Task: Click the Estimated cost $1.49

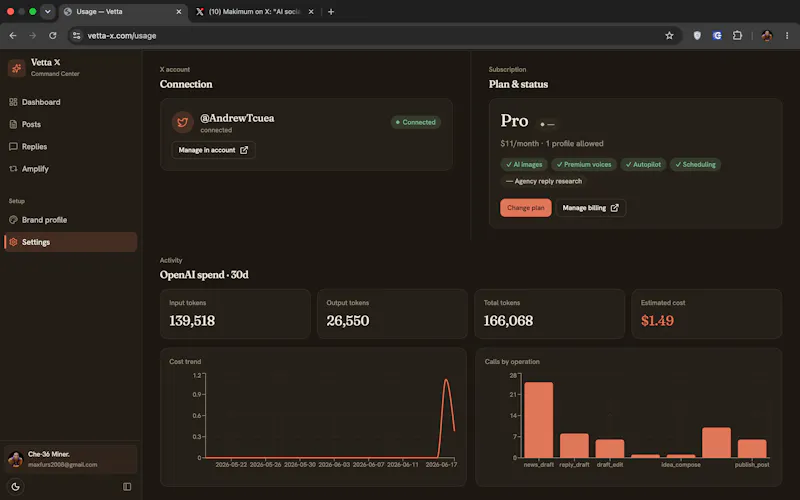Action: [x=657, y=321]
